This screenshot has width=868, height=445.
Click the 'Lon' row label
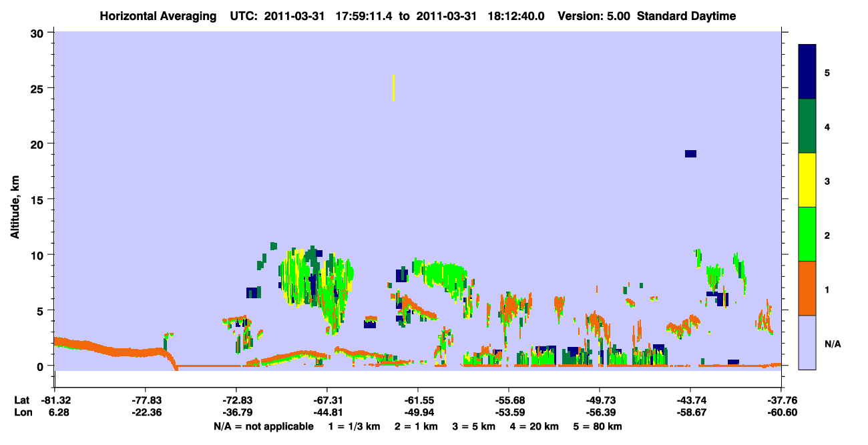pos(22,412)
